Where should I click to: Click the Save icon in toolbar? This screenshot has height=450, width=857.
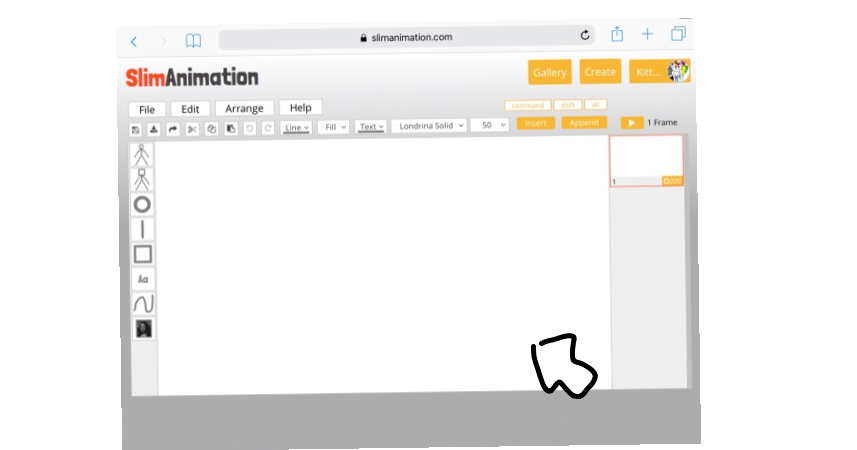[x=136, y=130]
